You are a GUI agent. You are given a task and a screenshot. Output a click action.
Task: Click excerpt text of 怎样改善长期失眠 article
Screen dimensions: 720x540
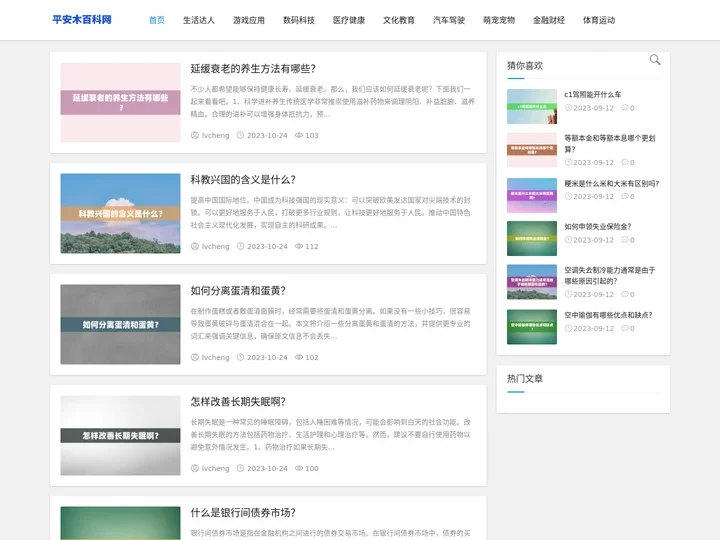click(331, 434)
